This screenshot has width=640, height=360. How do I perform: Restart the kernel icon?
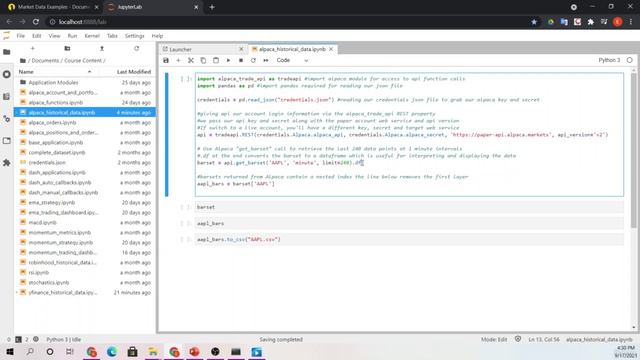point(253,60)
